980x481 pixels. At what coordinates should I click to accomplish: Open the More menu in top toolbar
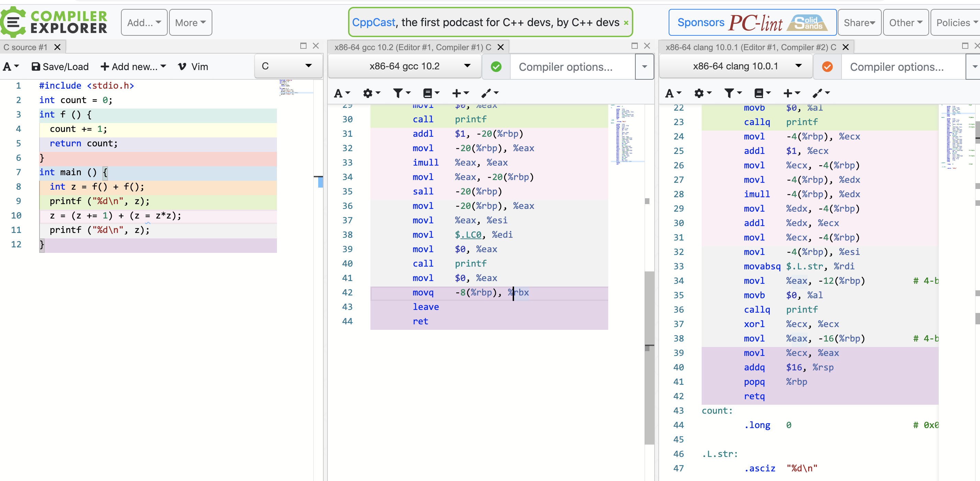coord(190,23)
